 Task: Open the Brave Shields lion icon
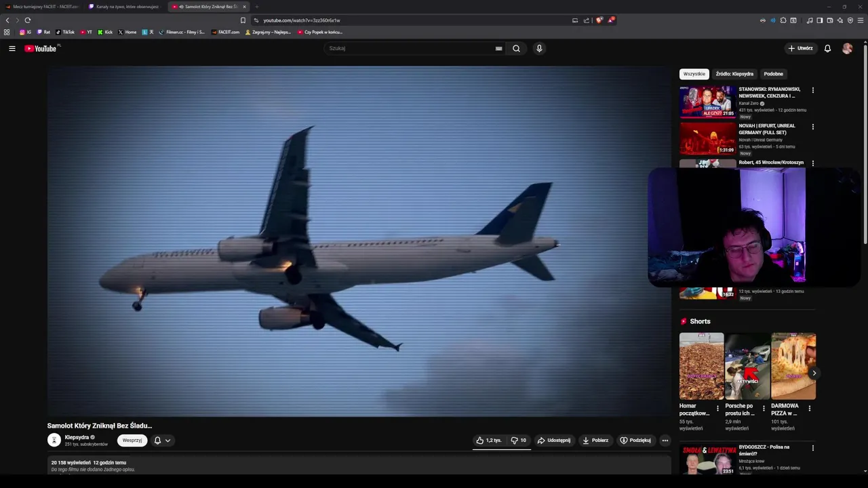tap(599, 20)
